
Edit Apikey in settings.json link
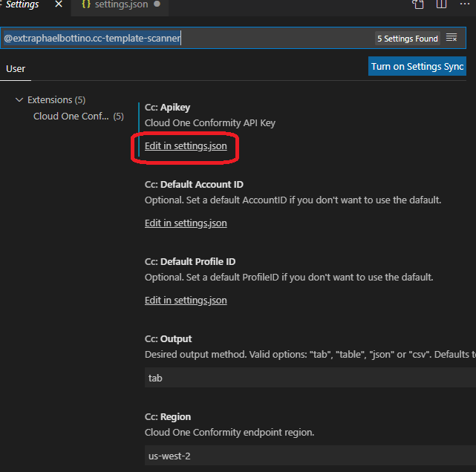[x=186, y=146]
